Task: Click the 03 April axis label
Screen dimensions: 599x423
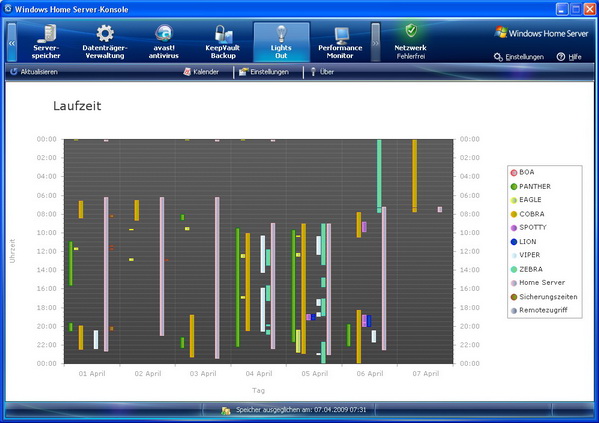Action: (203, 374)
